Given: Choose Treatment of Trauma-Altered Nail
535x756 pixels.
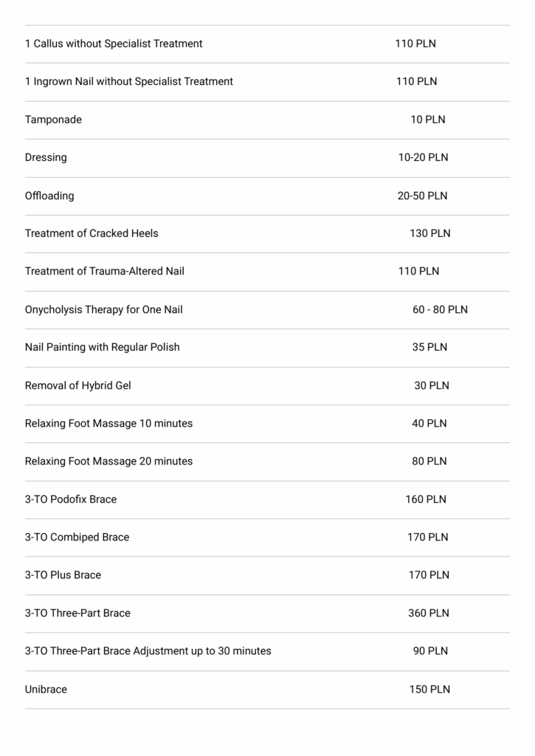Looking at the screenshot, I should 105,271.
